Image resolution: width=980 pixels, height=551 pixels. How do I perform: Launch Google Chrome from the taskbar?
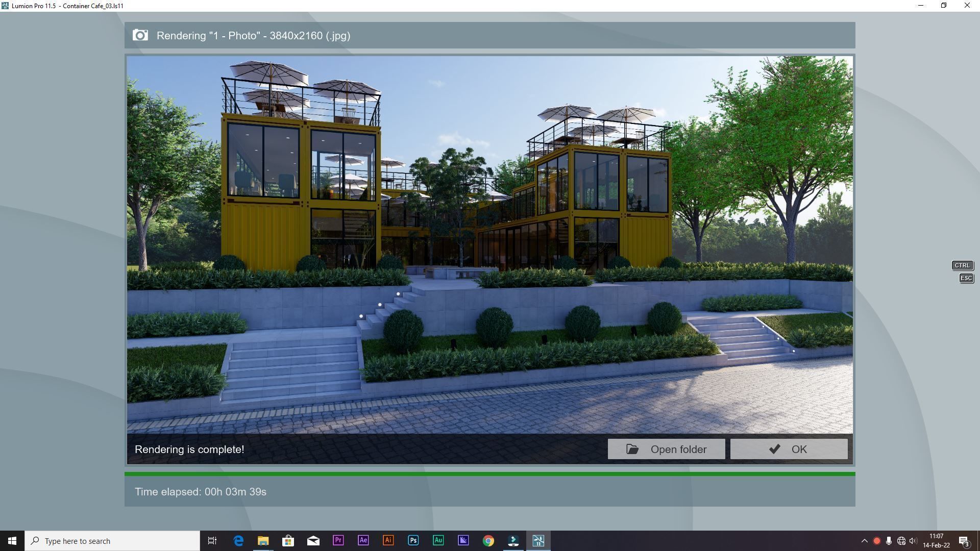coord(488,541)
